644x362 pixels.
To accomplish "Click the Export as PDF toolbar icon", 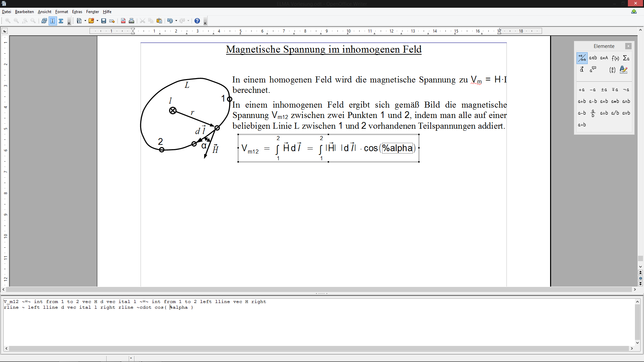I will point(123,21).
